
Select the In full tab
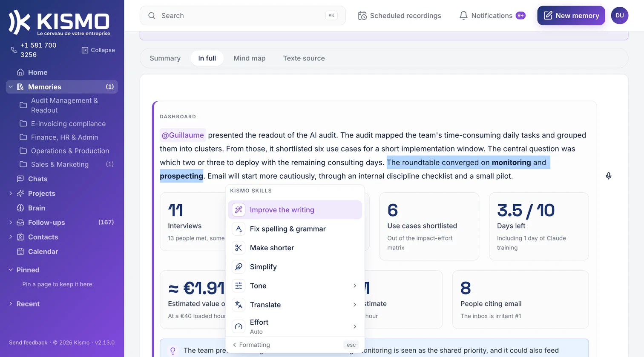click(x=207, y=58)
